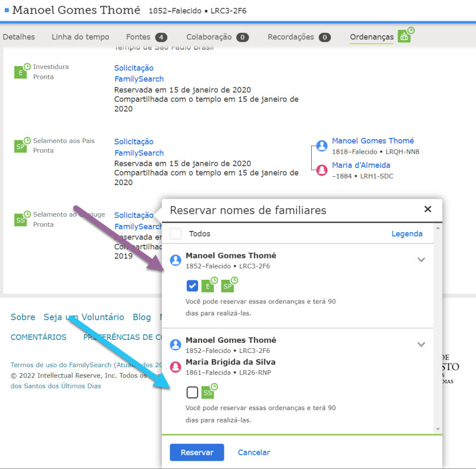
Task: Open the Detalhes tab
Action: (x=19, y=37)
